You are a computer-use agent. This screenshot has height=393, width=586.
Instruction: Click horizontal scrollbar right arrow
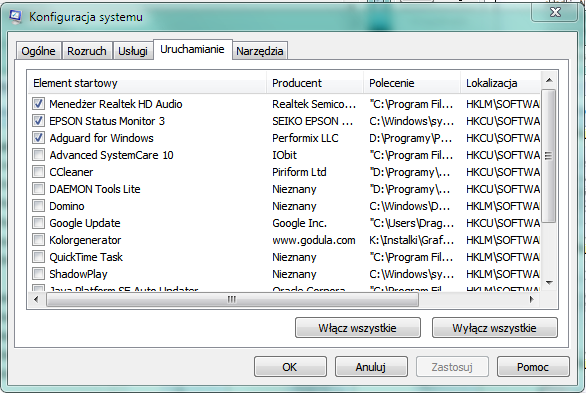click(531, 299)
